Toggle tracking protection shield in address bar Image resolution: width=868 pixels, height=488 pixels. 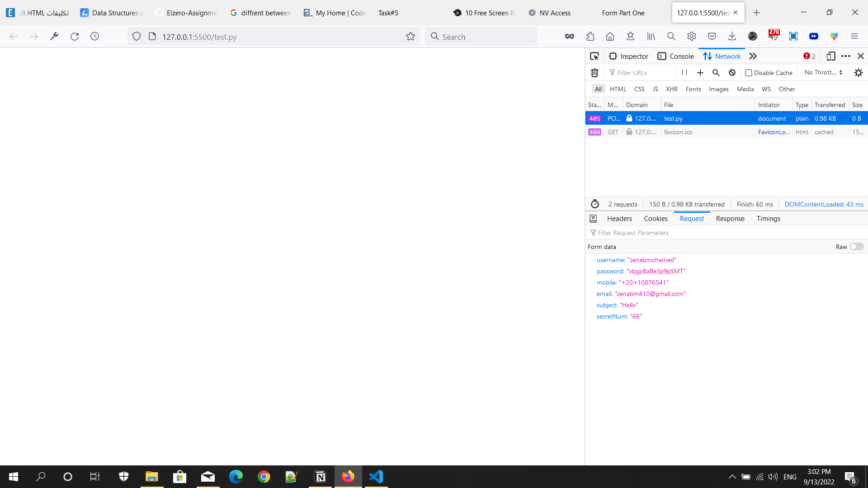coord(136,36)
